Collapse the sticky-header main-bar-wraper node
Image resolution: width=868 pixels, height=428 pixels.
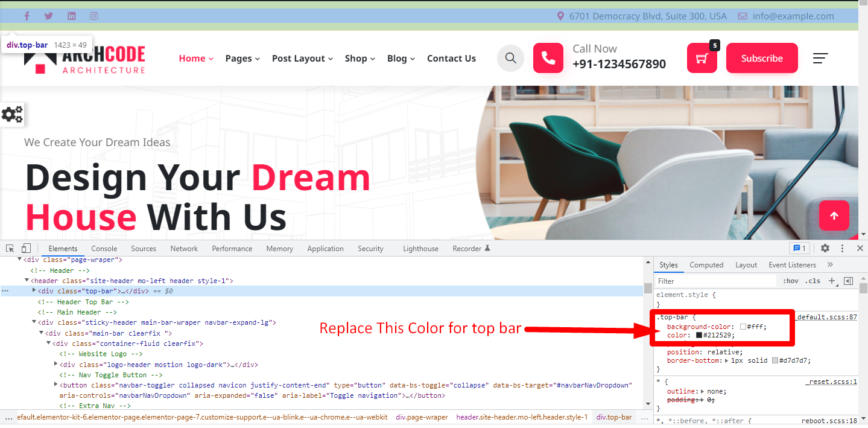(34, 322)
